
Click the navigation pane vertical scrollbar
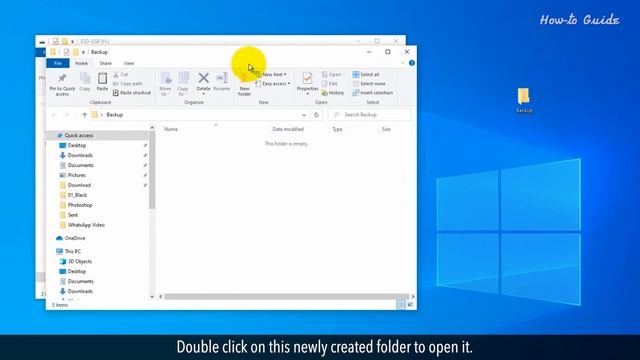pos(152,170)
